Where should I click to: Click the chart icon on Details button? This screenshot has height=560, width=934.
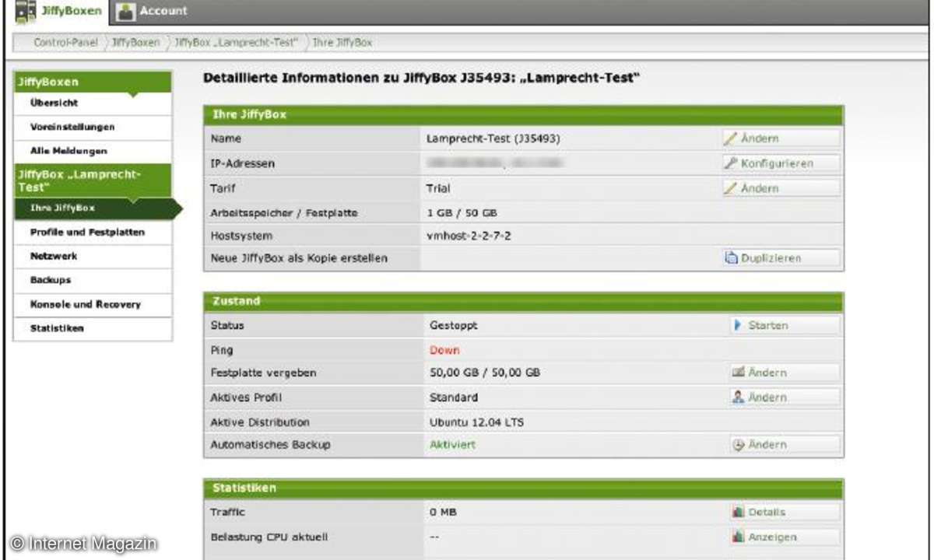[x=738, y=513]
